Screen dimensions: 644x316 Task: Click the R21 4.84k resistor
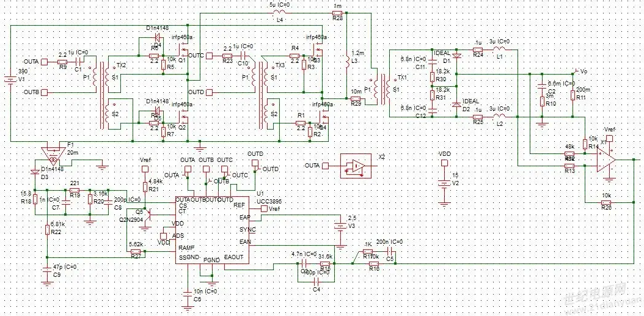tap(145, 188)
